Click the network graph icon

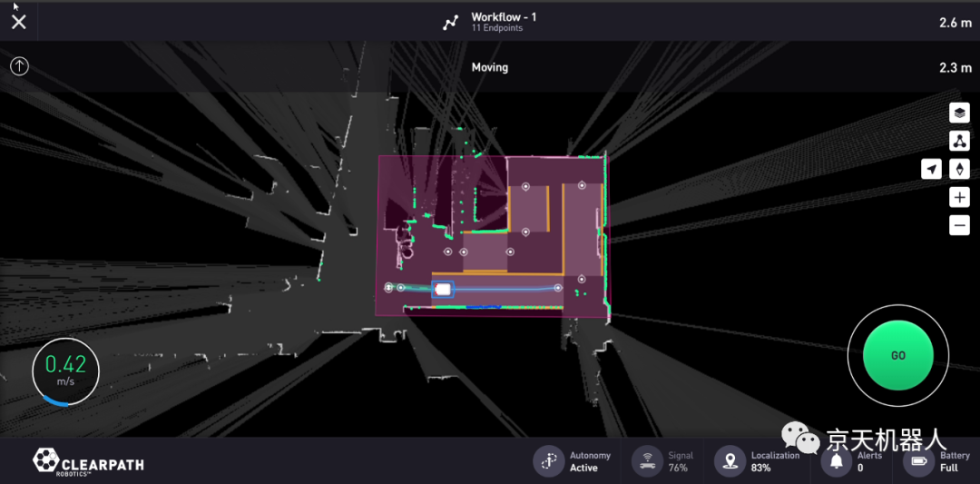pos(959,141)
